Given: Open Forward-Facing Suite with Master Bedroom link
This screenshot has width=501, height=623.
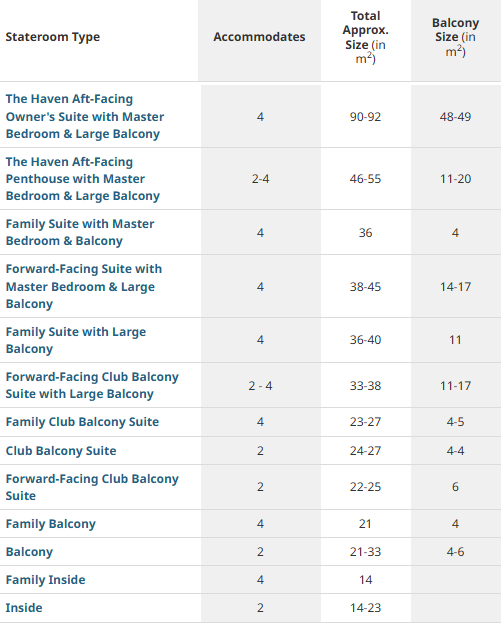Looking at the screenshot, I should 84,286.
